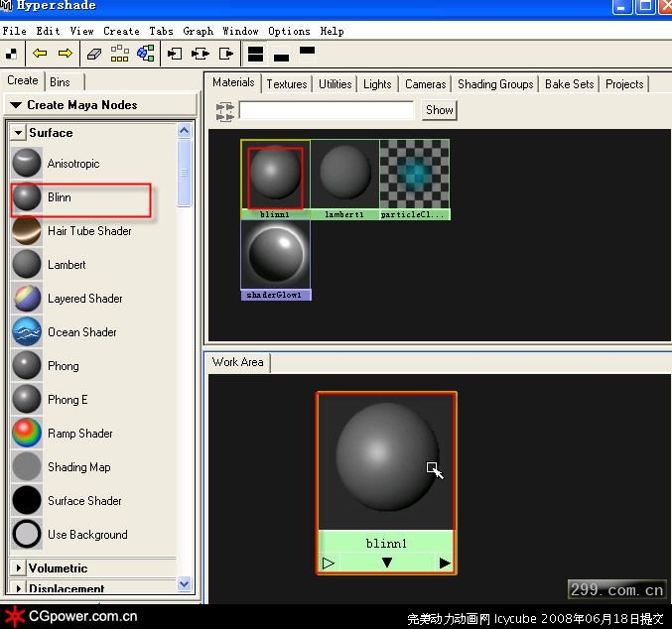Open the Graph menu
Image resolution: width=672 pixels, height=629 pixels.
[x=198, y=31]
